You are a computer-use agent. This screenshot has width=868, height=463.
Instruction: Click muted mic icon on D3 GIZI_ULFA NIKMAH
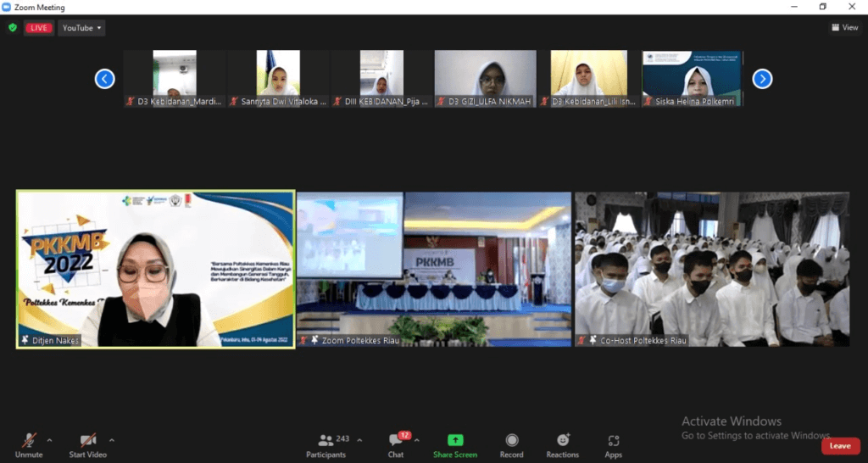pos(441,102)
